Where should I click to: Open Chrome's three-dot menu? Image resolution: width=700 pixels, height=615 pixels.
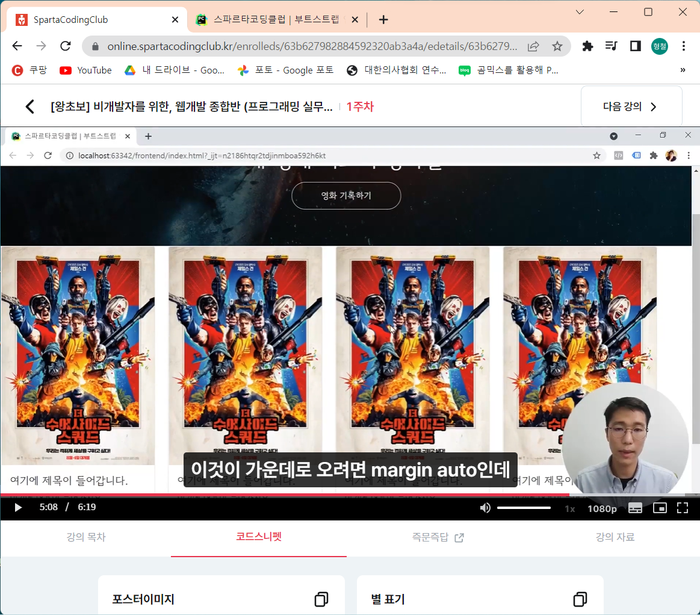(684, 46)
